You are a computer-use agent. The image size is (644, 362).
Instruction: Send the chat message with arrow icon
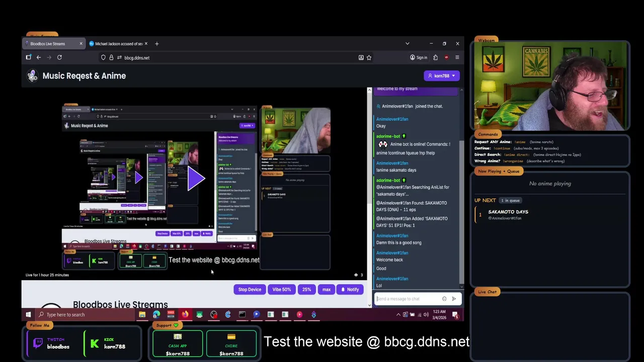pyautogui.click(x=453, y=299)
